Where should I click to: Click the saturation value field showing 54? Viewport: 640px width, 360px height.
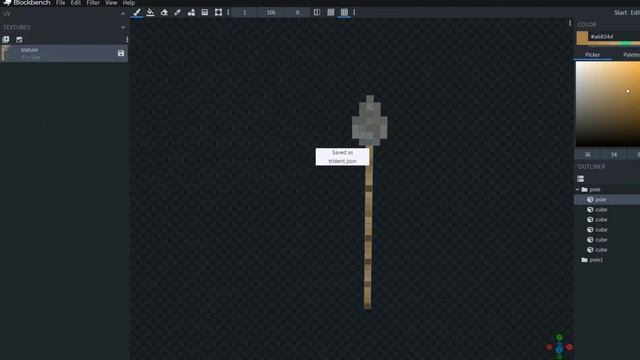(613, 155)
